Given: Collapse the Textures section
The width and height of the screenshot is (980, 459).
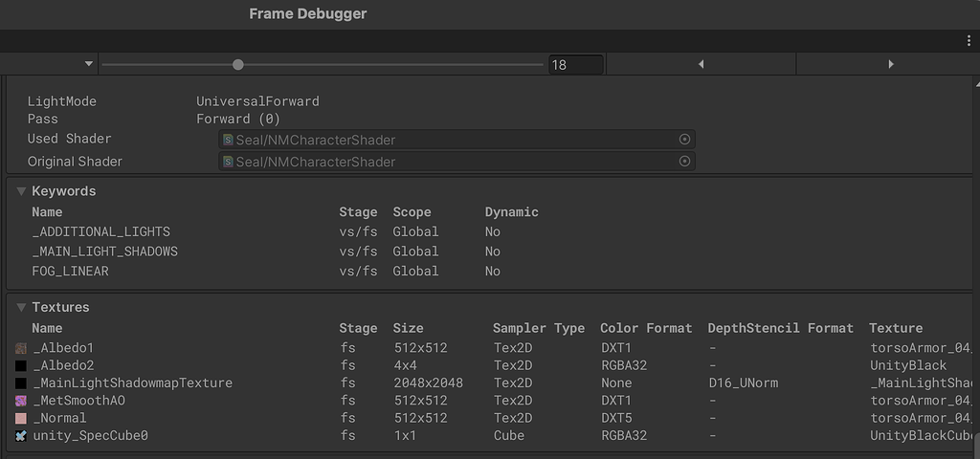Looking at the screenshot, I should [x=21, y=308].
